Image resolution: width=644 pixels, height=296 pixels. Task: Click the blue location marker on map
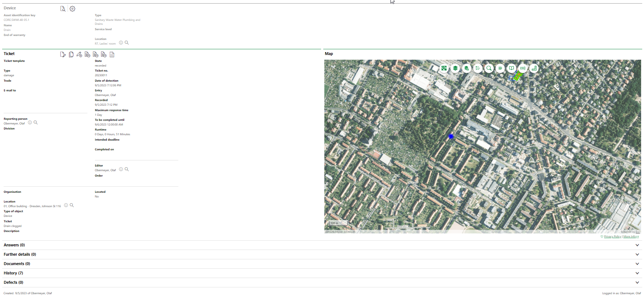click(x=451, y=137)
